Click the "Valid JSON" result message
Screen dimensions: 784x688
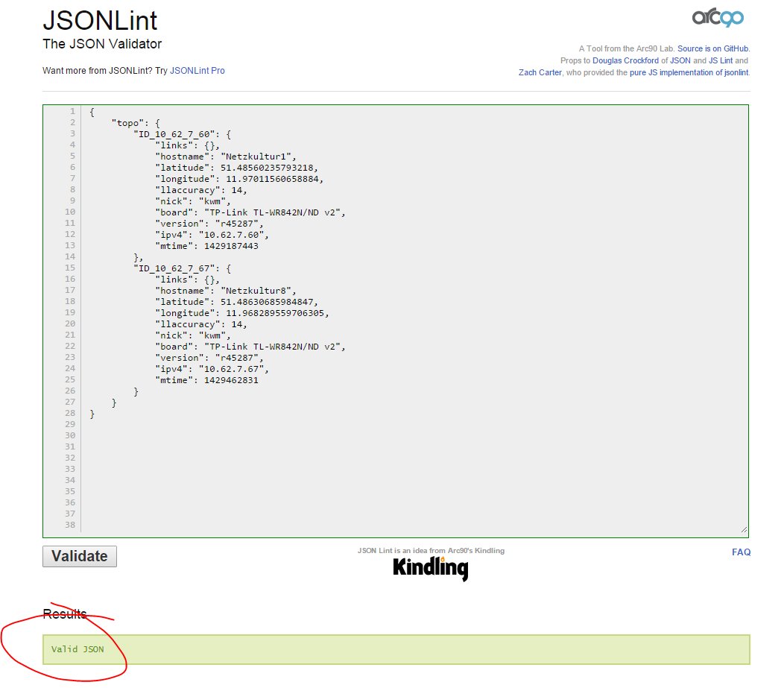78,649
